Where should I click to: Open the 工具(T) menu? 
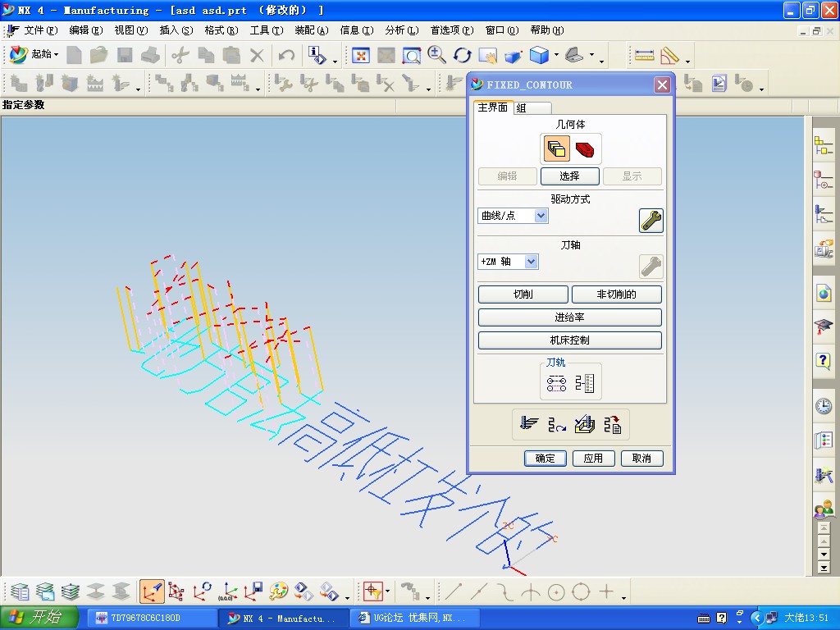tap(267, 30)
